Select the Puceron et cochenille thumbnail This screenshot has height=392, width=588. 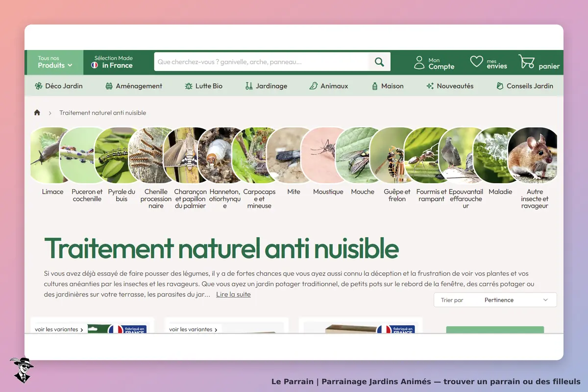click(x=81, y=155)
